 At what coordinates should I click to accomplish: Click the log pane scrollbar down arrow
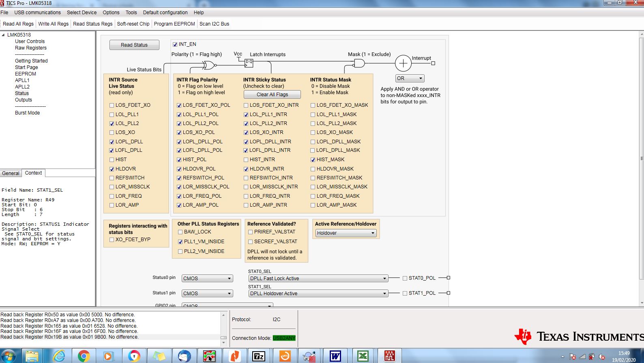[223, 343]
